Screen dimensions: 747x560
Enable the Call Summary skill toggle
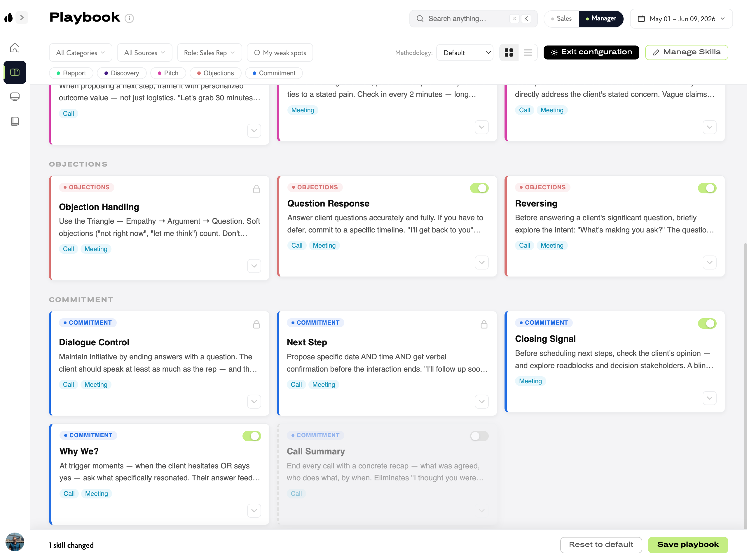(479, 436)
